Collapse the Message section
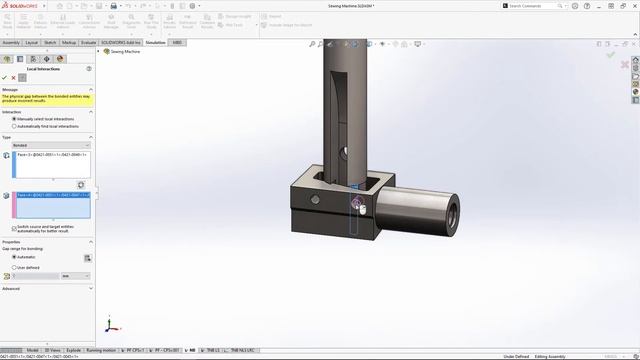The image size is (640, 360). 91,89
